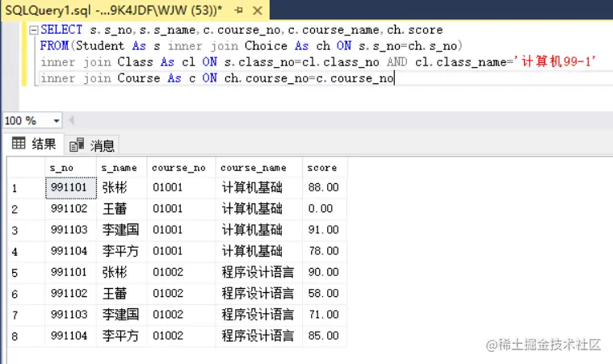Click the 90.00 score cell
This screenshot has height=364, width=613.
pyautogui.click(x=325, y=272)
